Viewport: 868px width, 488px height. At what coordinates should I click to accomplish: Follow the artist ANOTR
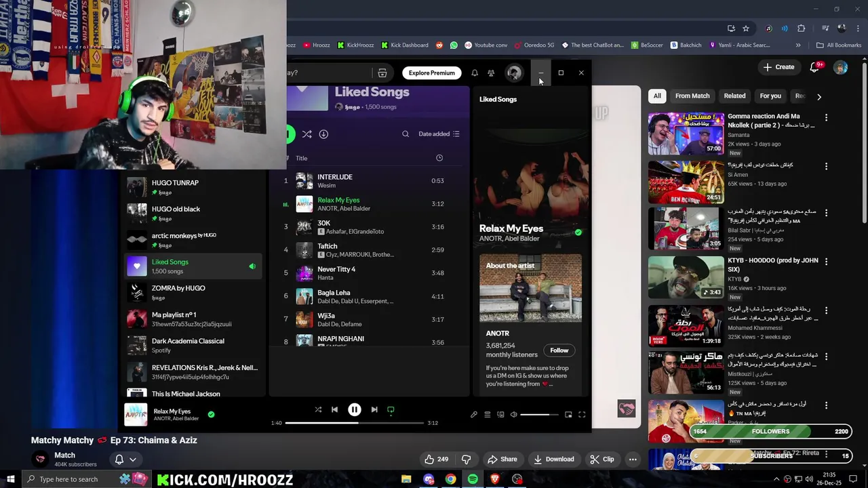pyautogui.click(x=559, y=350)
